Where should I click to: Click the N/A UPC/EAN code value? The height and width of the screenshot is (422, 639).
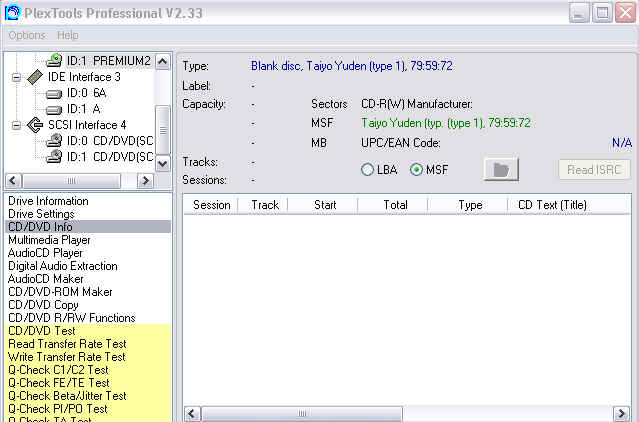coord(622,143)
